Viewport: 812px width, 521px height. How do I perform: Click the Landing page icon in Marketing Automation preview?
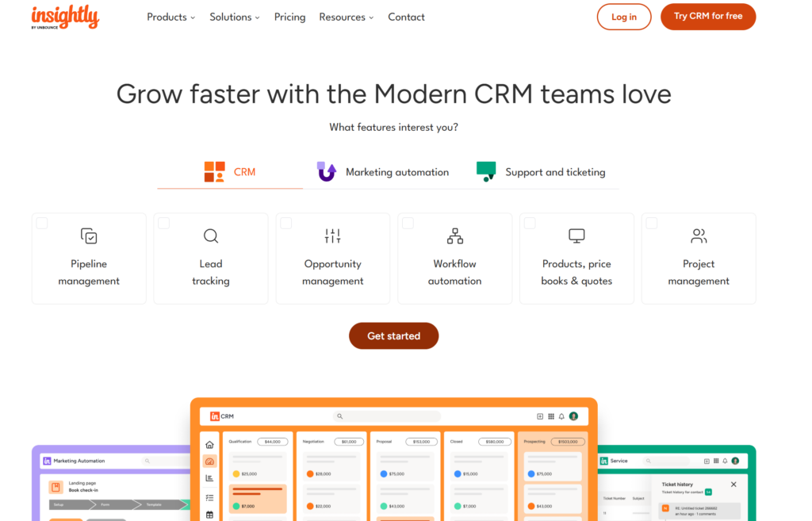click(56, 487)
